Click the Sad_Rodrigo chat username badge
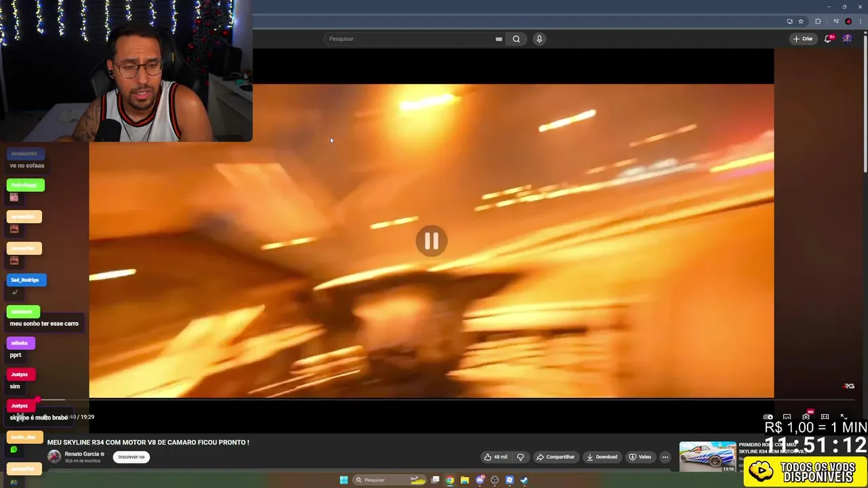Screen dimensions: 868x488 (25, 280)
